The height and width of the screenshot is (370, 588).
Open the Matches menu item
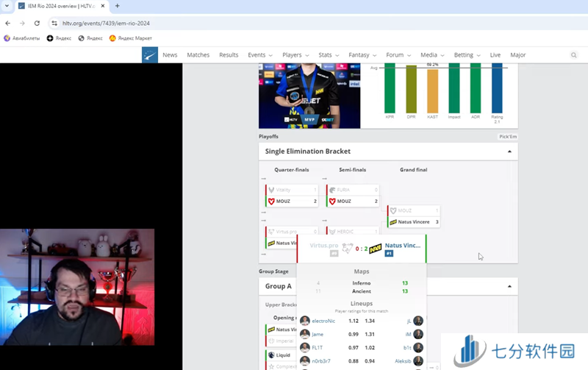[x=198, y=54]
